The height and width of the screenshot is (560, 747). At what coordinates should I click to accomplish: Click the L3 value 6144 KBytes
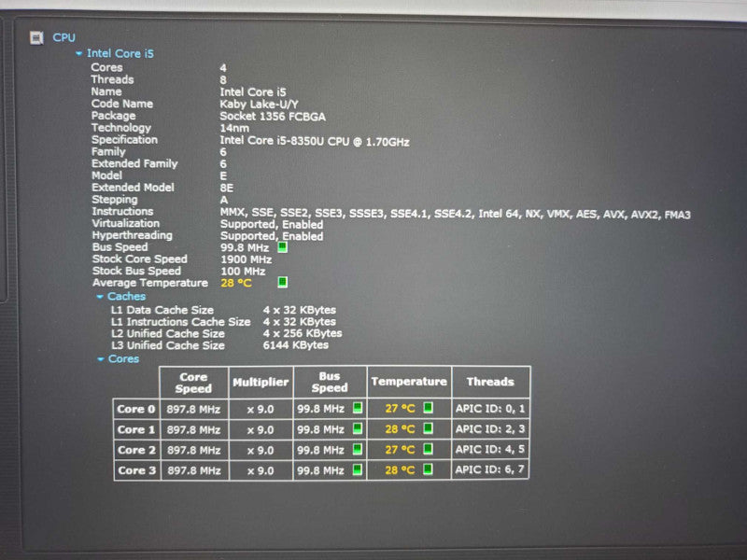tap(295, 345)
